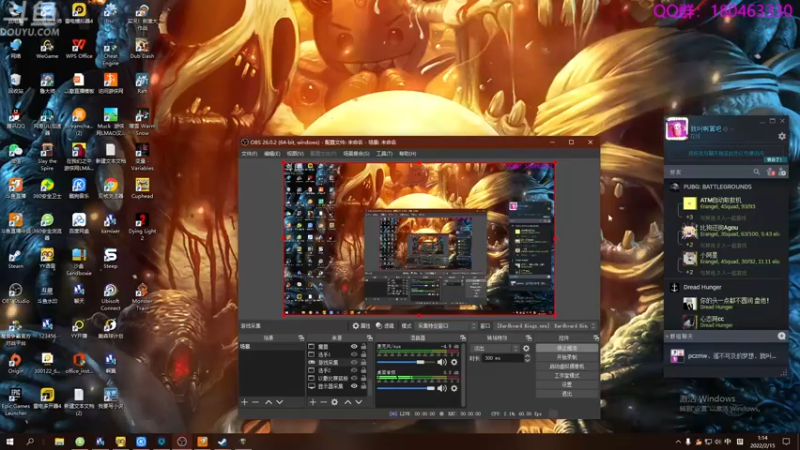Expand the group chats section in Steam
The image size is (800, 450).
pyautogui.click(x=680, y=337)
